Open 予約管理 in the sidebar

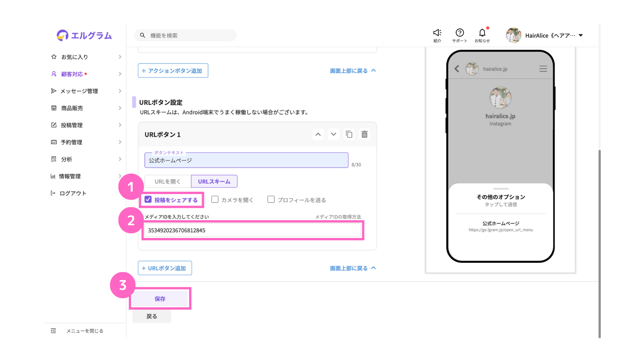[x=71, y=142]
